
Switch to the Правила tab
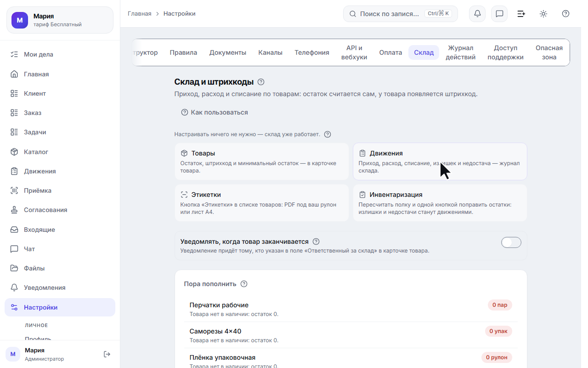183,52
